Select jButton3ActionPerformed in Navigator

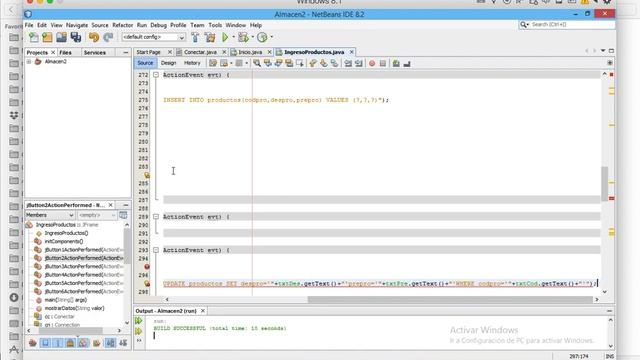(x=83, y=267)
